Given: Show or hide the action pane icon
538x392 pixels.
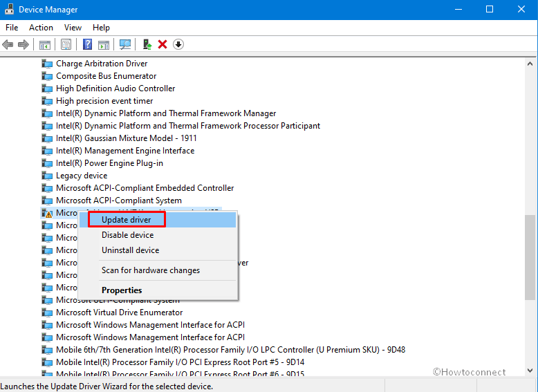Looking at the screenshot, I should 104,44.
